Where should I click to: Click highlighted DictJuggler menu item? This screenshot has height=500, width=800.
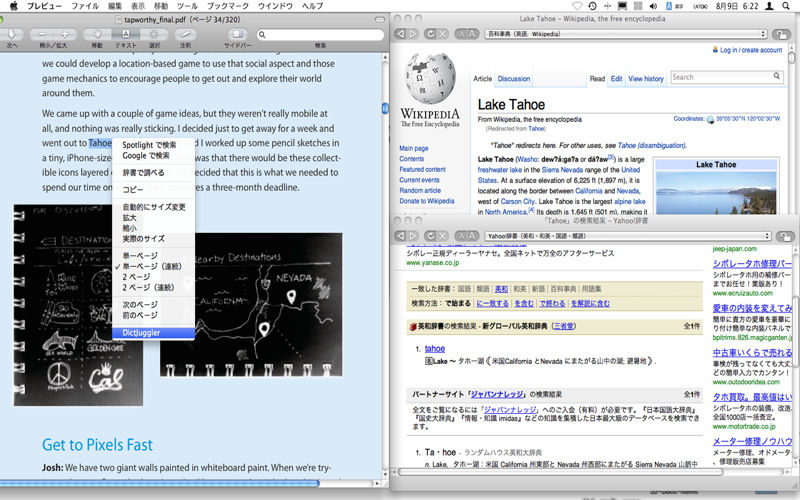click(154, 333)
